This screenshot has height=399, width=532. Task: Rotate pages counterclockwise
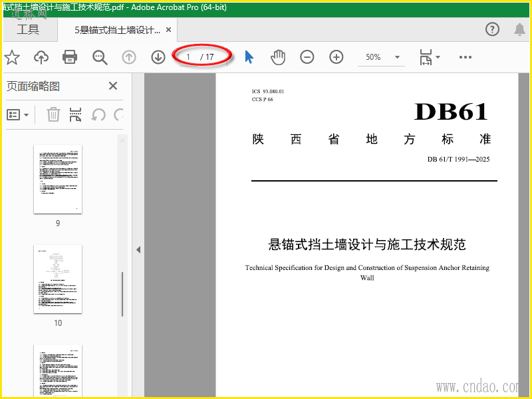98,115
